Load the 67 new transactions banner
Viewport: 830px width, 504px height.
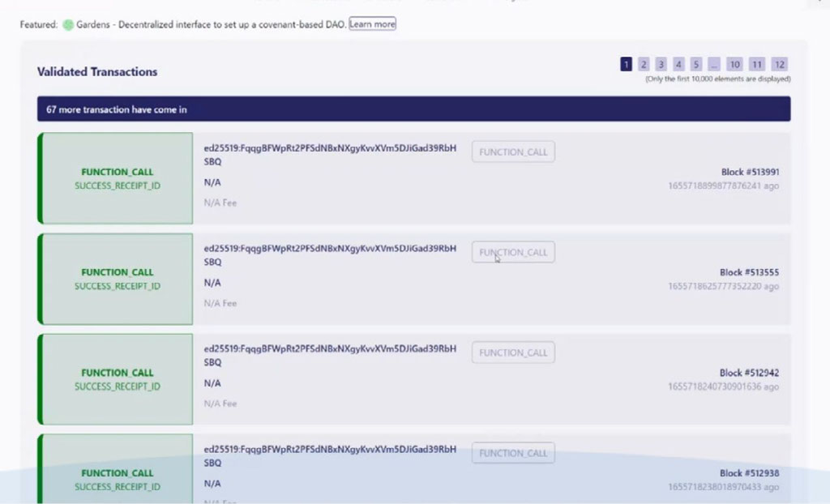coord(413,109)
